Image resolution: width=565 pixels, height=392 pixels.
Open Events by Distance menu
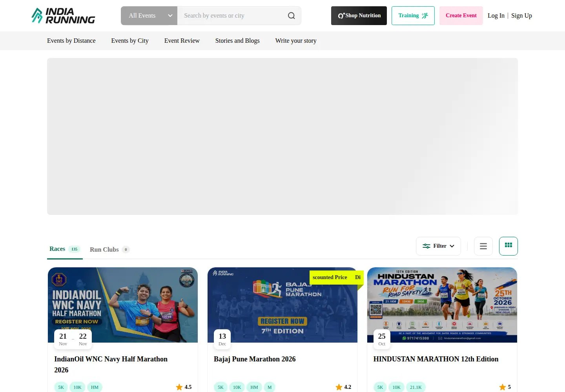click(71, 41)
